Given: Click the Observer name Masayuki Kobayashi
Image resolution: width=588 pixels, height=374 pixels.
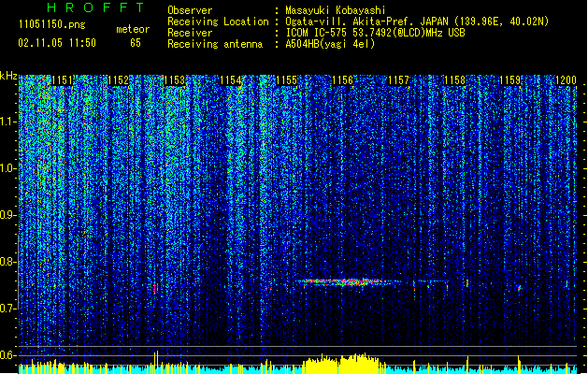Looking at the screenshot, I should point(336,10).
